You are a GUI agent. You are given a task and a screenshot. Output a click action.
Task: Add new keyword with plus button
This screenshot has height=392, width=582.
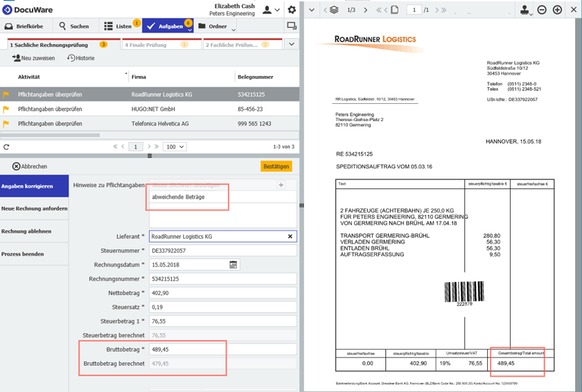pos(281,185)
